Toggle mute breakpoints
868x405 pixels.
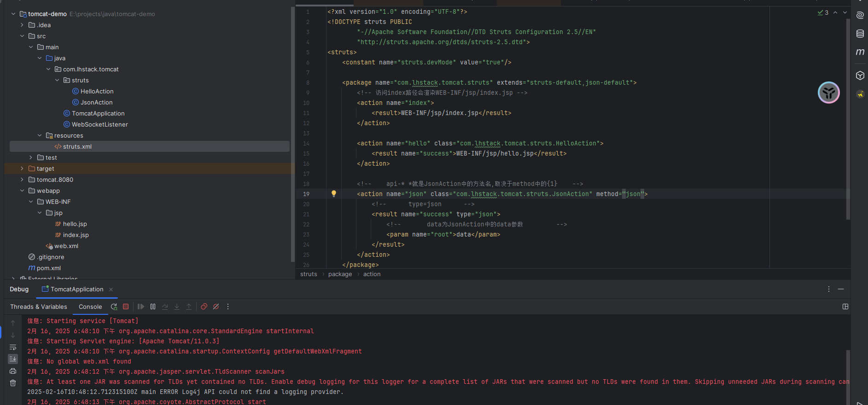point(216,307)
